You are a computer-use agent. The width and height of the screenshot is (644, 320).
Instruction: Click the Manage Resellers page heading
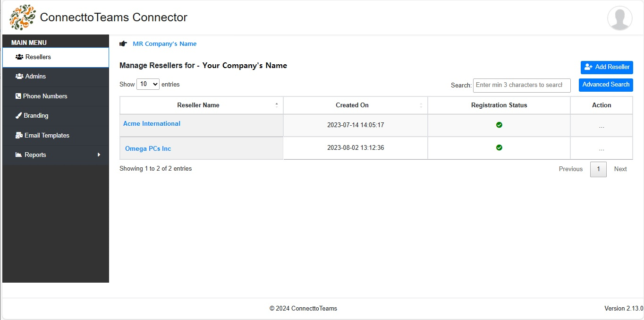coord(203,65)
